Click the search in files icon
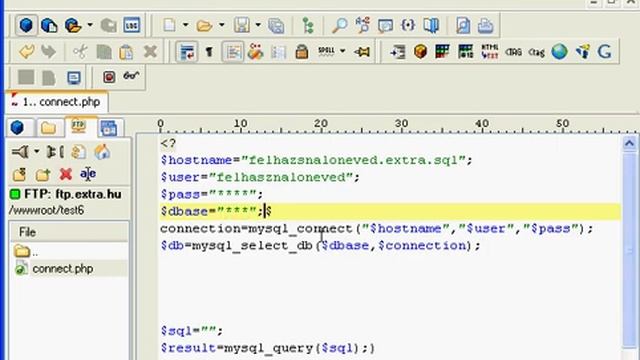The image size is (640, 360). click(385, 26)
